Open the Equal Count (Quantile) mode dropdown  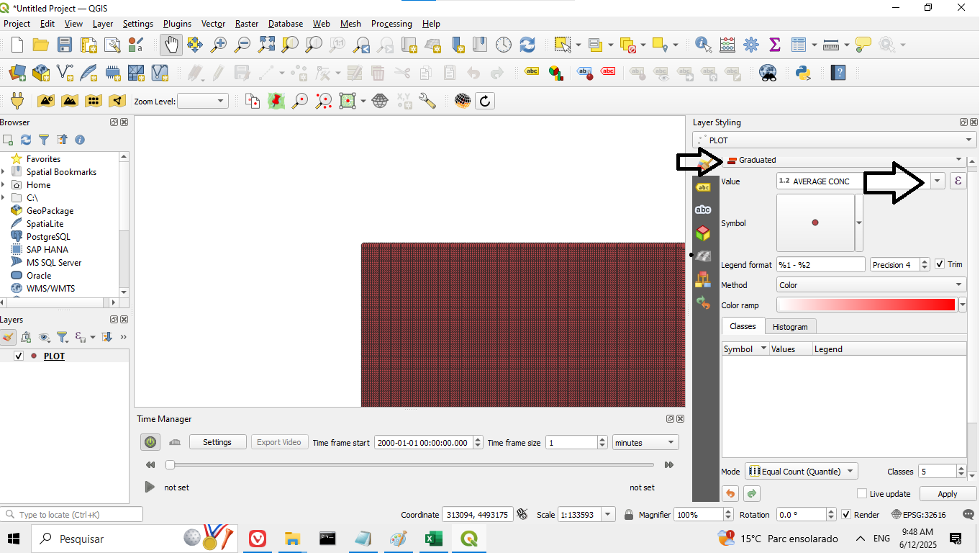[x=802, y=472]
